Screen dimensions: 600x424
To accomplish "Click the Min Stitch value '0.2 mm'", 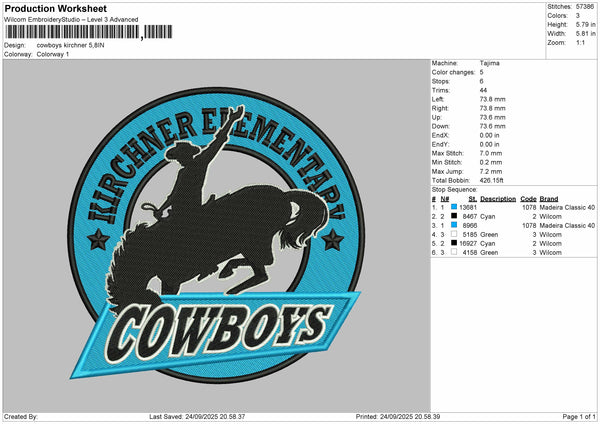I will pos(491,162).
